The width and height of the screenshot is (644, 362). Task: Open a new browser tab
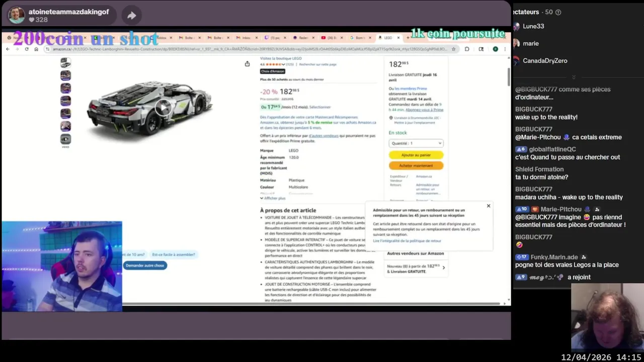tap(408, 38)
